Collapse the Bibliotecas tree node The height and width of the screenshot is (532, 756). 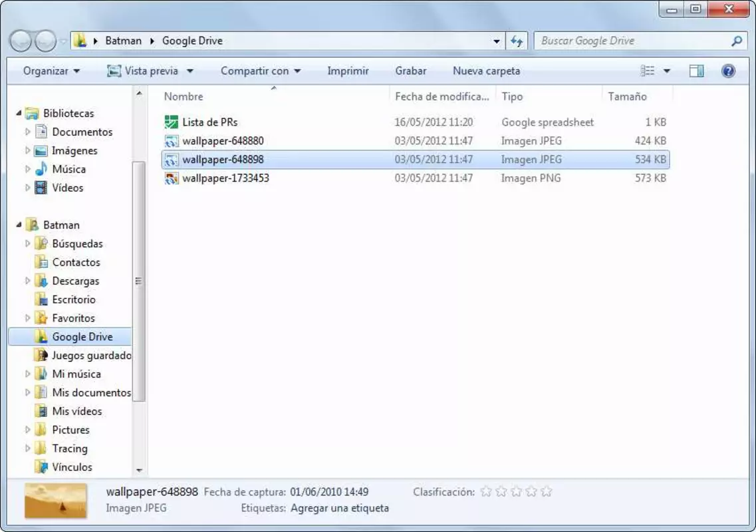[19, 113]
